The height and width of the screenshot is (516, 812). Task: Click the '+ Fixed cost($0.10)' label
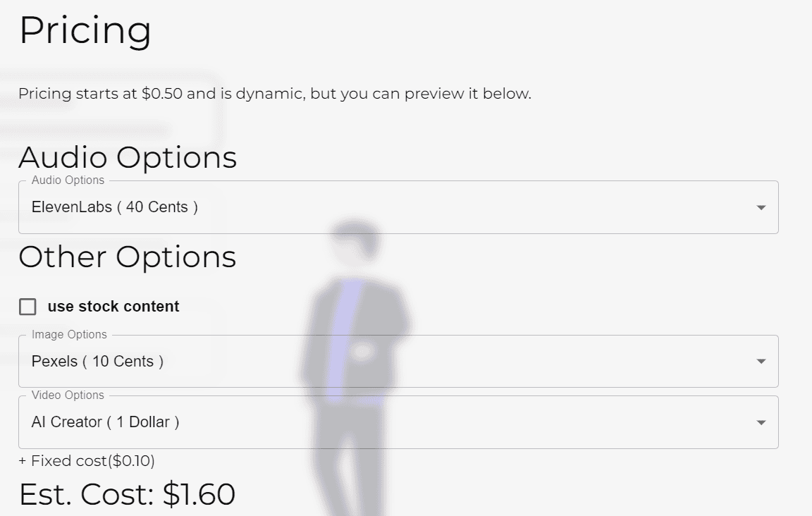click(87, 461)
